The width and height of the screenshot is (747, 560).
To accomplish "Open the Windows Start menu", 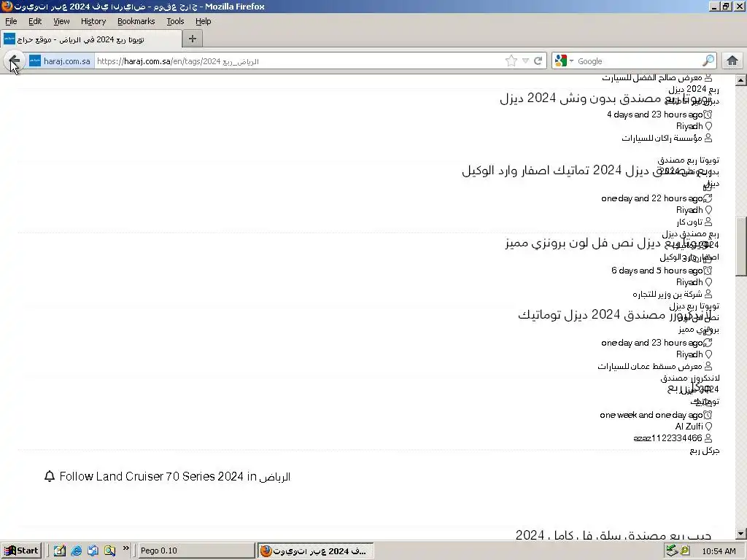I will 21,551.
